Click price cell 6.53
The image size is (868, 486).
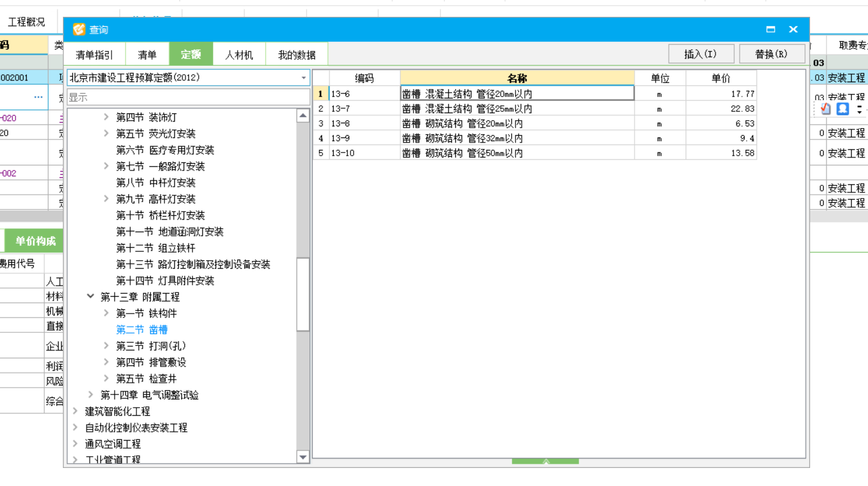(x=721, y=123)
